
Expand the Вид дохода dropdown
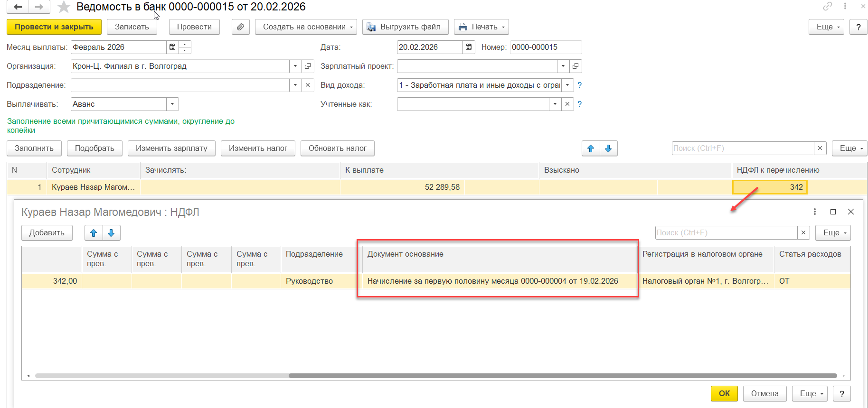click(567, 85)
